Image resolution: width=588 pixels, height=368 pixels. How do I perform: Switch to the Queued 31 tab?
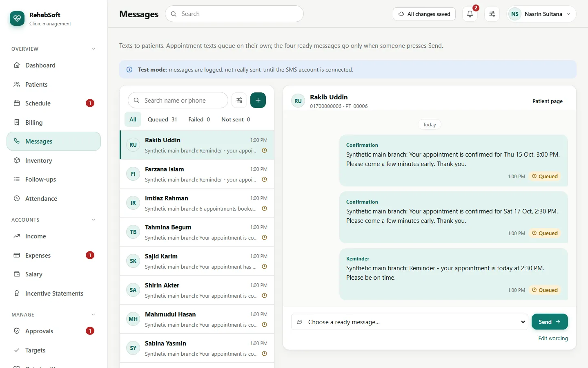(163, 119)
